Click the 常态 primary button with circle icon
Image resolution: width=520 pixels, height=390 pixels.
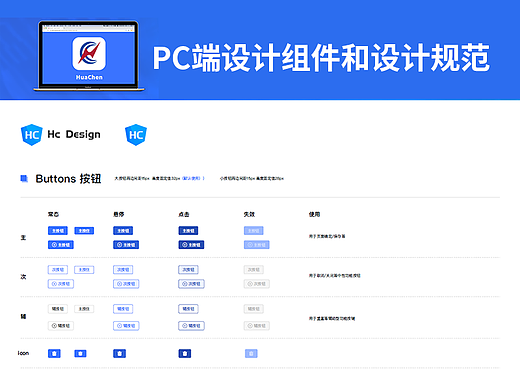(x=61, y=245)
